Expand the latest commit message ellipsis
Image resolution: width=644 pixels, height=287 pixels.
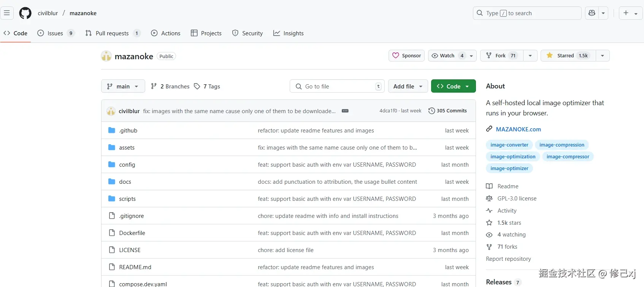click(x=345, y=111)
